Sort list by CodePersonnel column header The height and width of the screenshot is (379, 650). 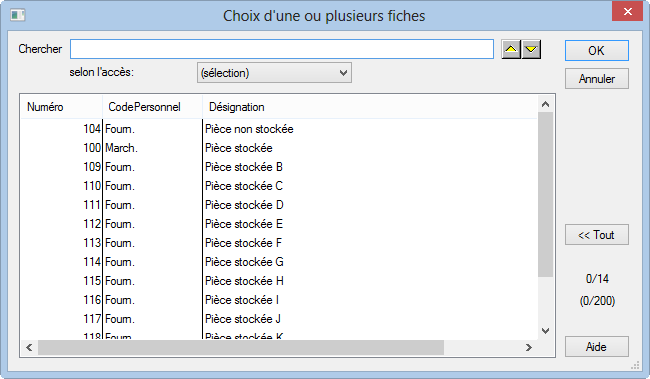coord(153,107)
